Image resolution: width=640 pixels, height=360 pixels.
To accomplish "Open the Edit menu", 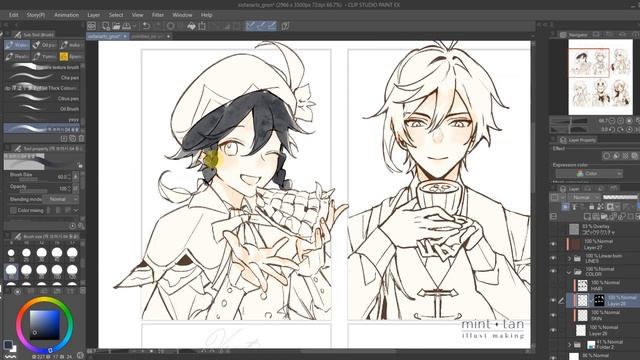I will (13, 15).
